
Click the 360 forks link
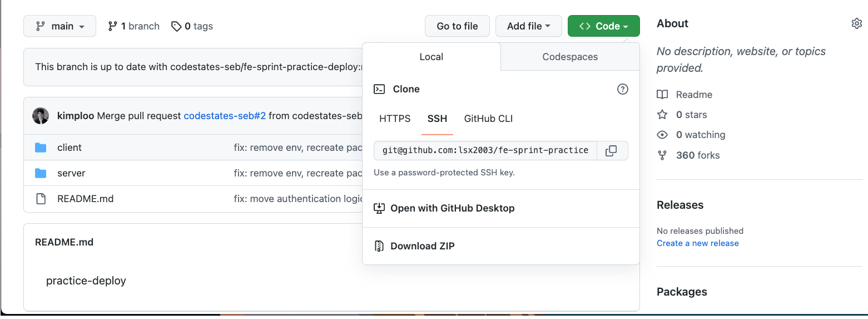pyautogui.click(x=698, y=155)
